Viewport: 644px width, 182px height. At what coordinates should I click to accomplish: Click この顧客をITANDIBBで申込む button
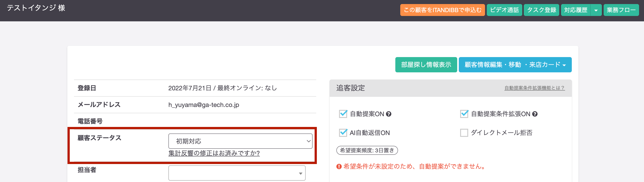pos(442,10)
